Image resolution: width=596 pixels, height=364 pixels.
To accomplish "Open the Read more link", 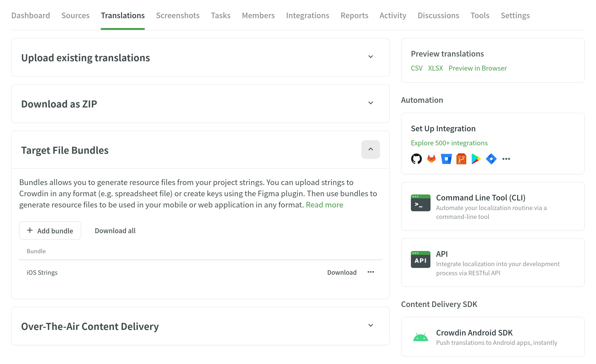I will tap(324, 205).
